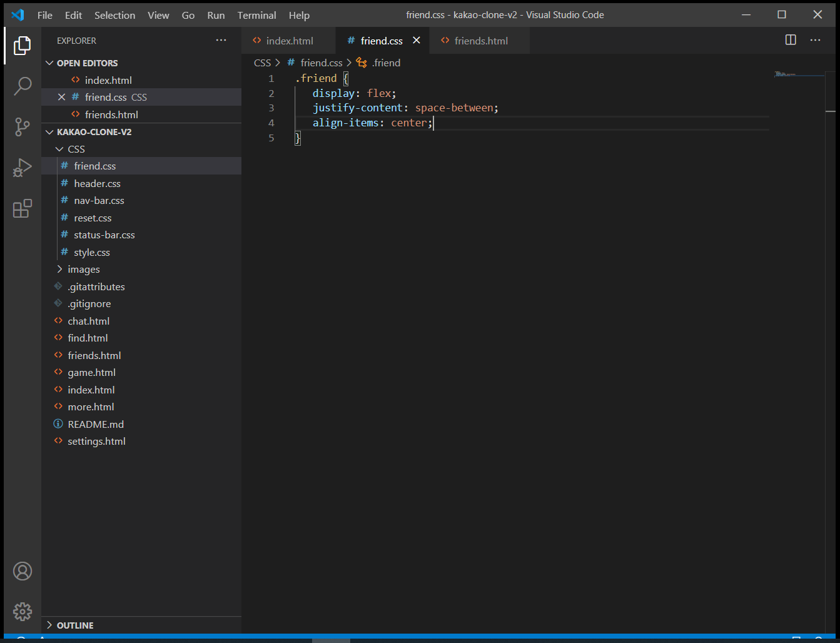Open the File menu

coord(45,15)
